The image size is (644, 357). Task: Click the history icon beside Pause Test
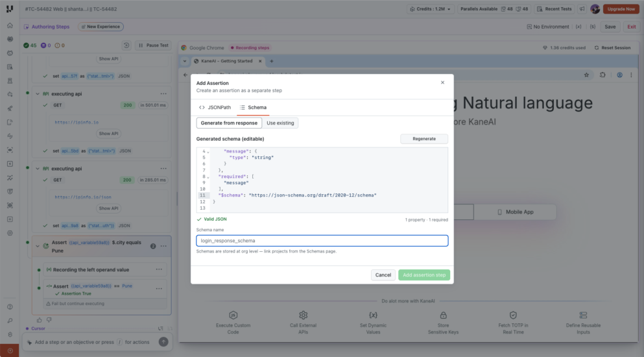(x=126, y=45)
